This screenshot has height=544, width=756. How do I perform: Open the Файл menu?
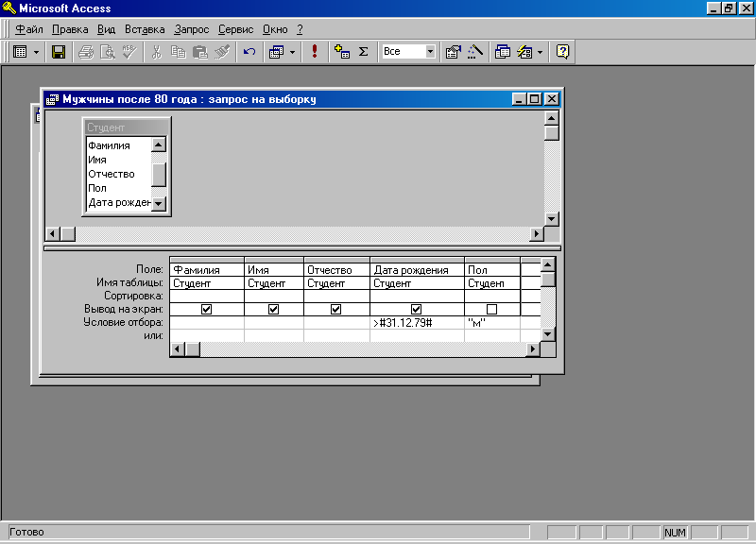coord(29,29)
